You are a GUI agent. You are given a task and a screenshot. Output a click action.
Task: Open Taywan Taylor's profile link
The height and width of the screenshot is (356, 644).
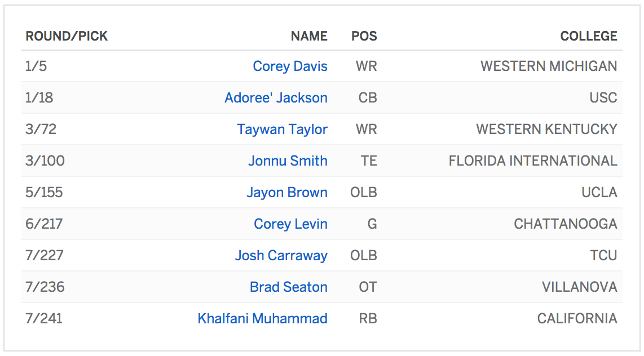point(282,130)
